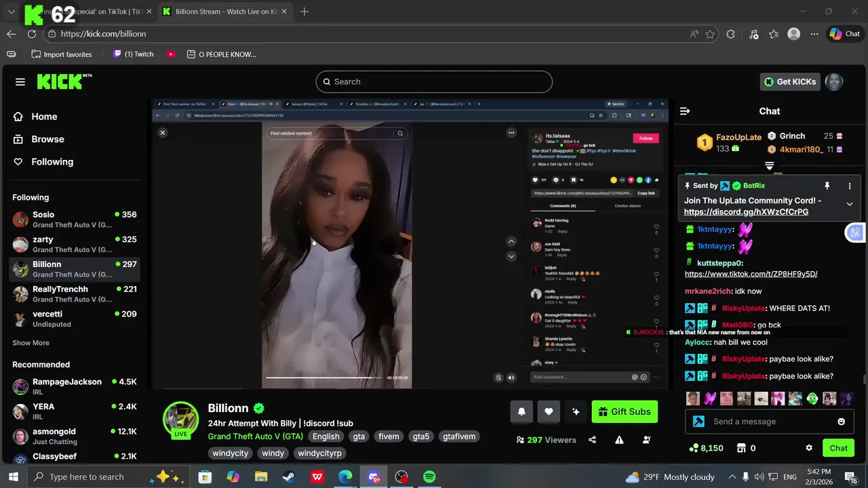Add this page to favorites star

pyautogui.click(x=710, y=34)
